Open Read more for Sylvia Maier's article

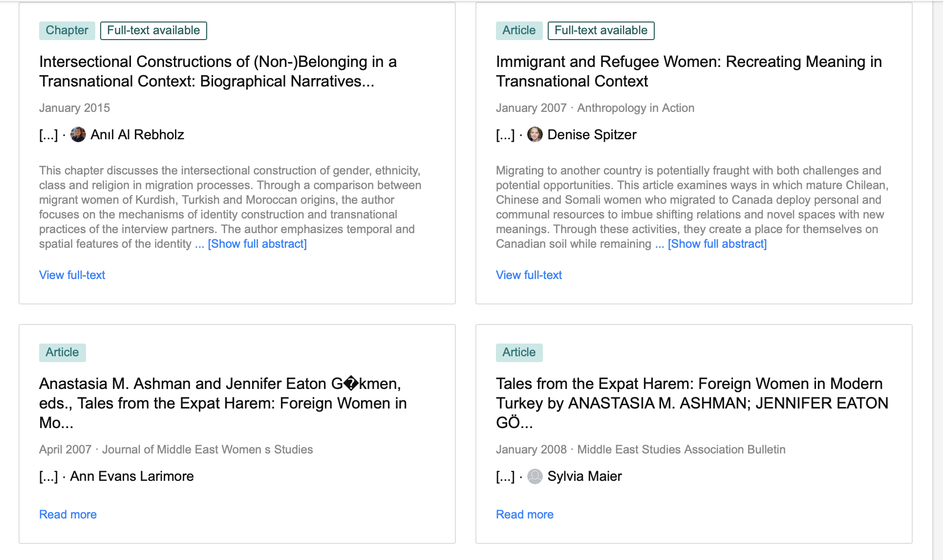point(525,515)
